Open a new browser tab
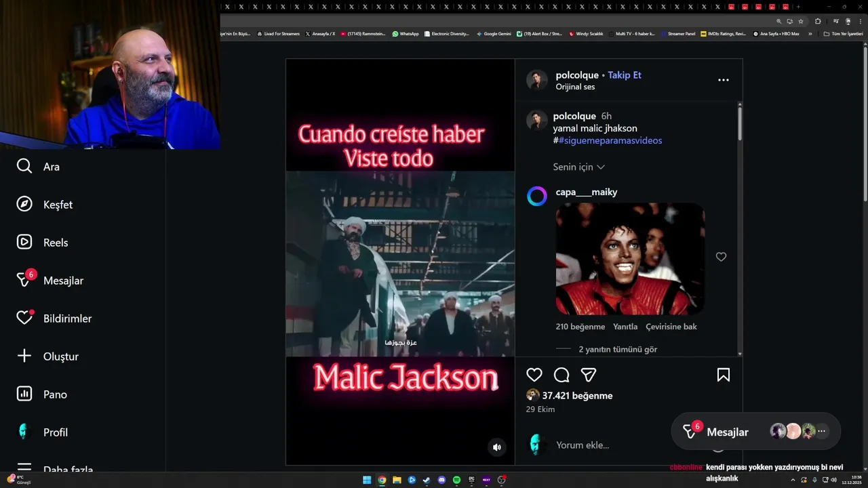Screen dimensions: 868x488 coord(798,7)
